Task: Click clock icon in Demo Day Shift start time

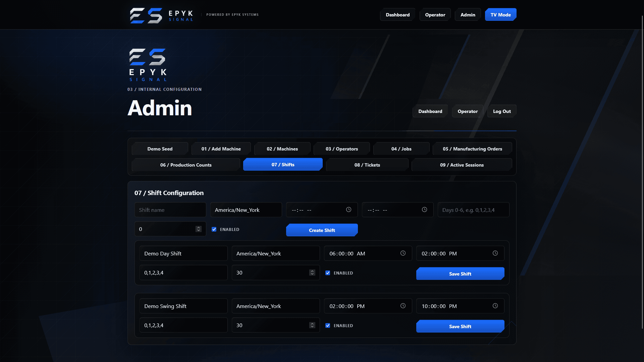Action: click(x=403, y=253)
